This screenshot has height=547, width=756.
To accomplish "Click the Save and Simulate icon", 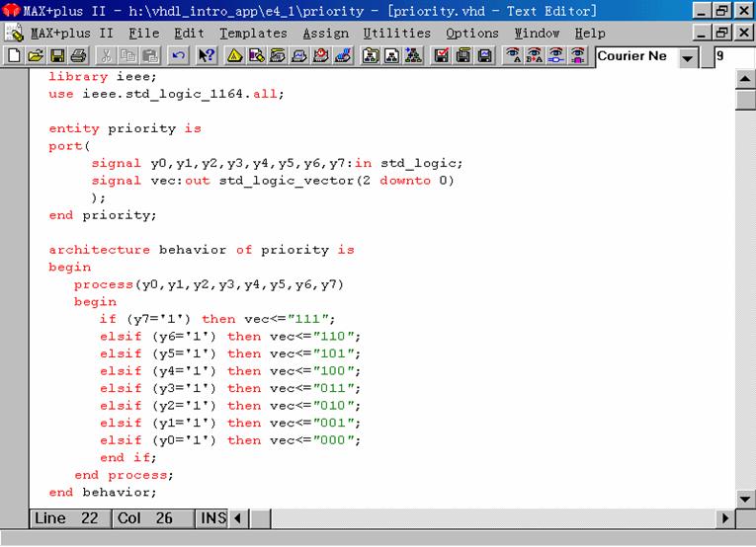I will coord(485,56).
